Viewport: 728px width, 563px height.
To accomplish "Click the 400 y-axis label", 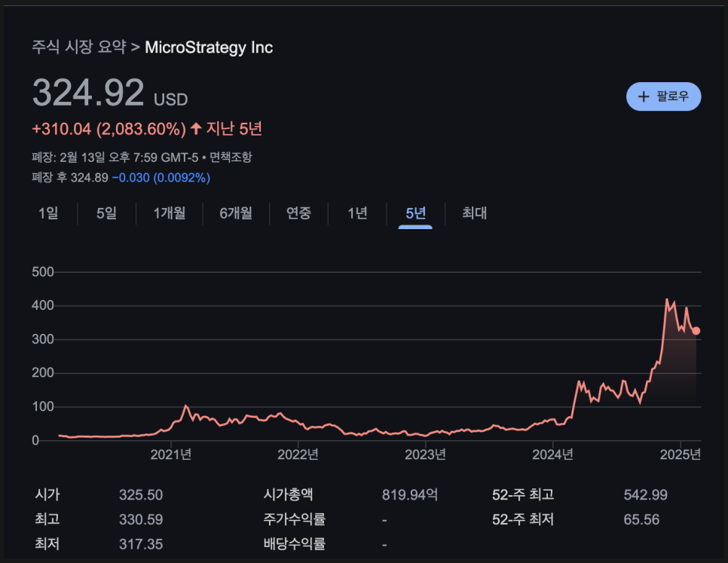I will (43, 306).
